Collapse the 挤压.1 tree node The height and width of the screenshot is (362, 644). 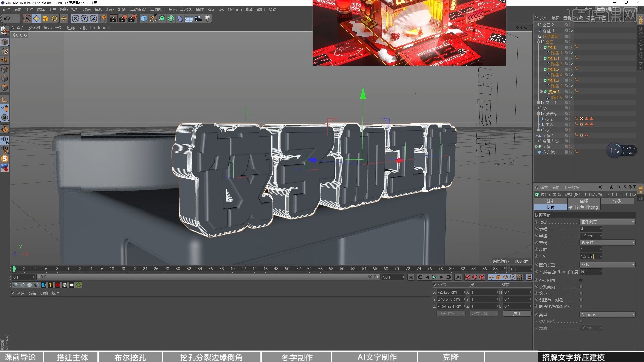[x=541, y=58]
